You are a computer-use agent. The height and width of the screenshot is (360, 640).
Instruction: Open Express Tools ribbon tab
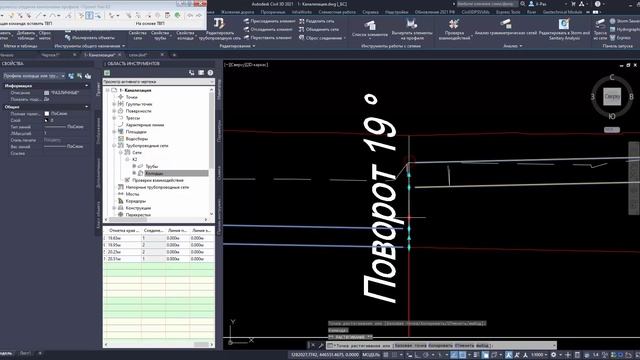point(508,12)
